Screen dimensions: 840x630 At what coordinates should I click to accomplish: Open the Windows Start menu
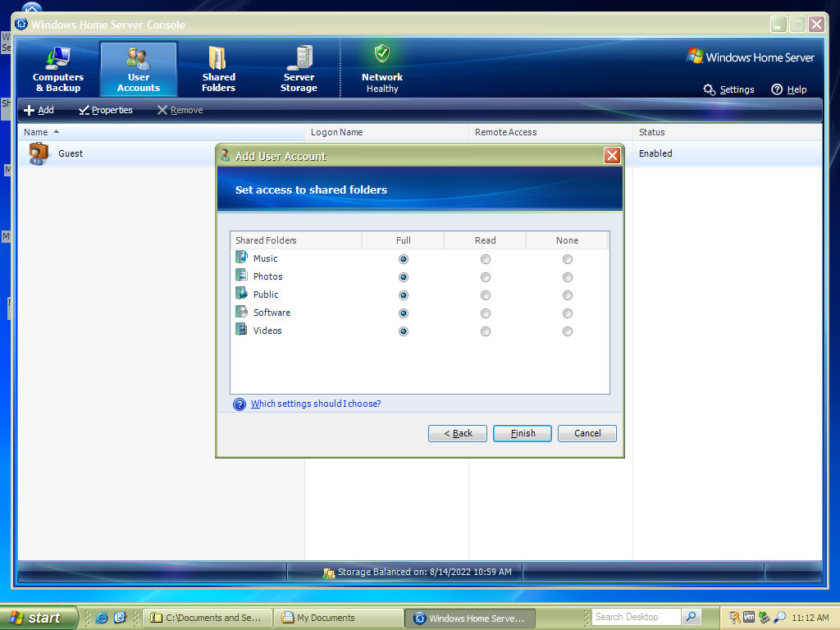tap(39, 618)
